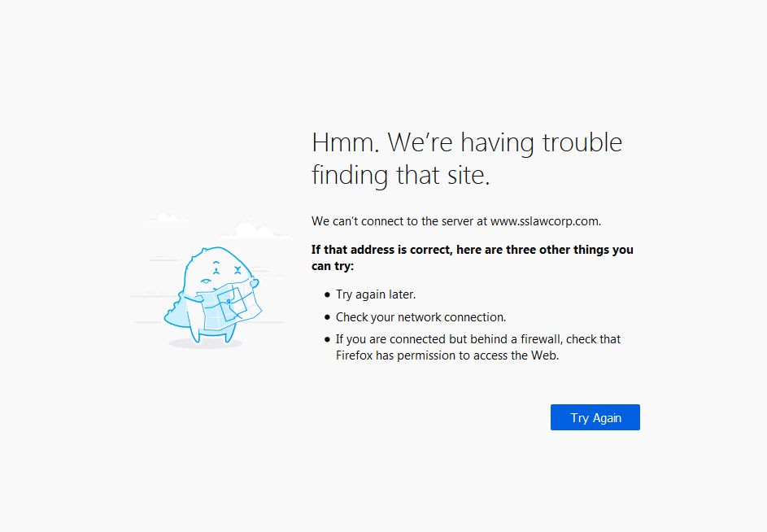The width and height of the screenshot is (767, 532).
Task: Click the "We can't connect to the server" text
Action: [x=399, y=220]
